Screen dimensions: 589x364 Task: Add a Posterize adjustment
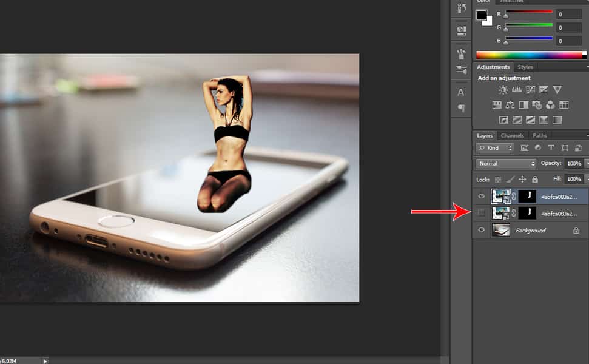pos(517,120)
